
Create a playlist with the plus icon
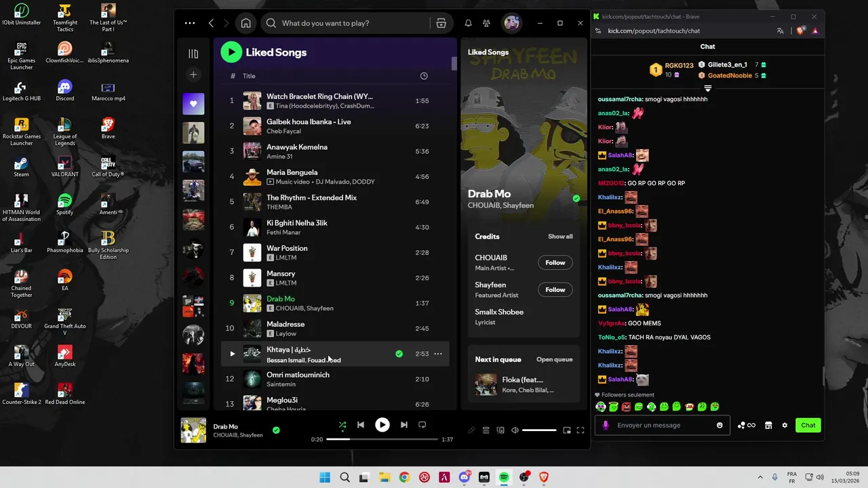(x=193, y=75)
